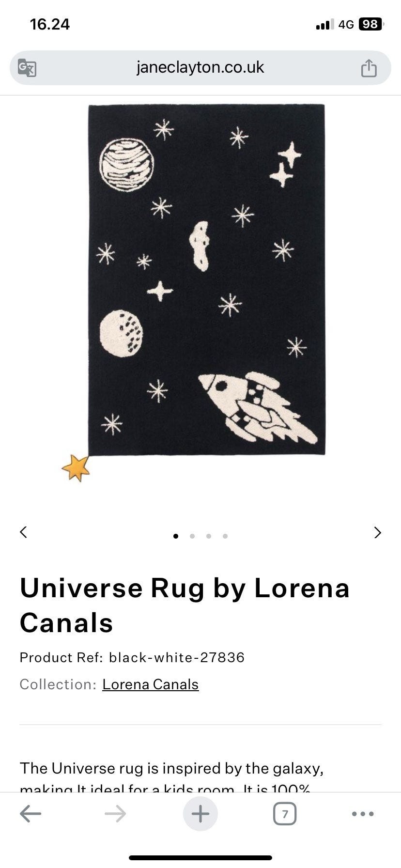This screenshot has height=868, width=401.
Task: Tap the Universe rug product image
Action: (200, 291)
